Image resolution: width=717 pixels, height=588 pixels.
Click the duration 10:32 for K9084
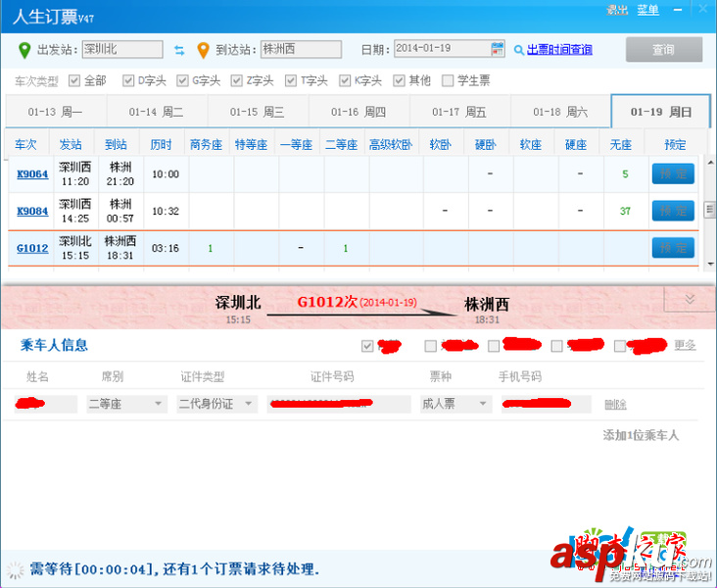pos(166,212)
